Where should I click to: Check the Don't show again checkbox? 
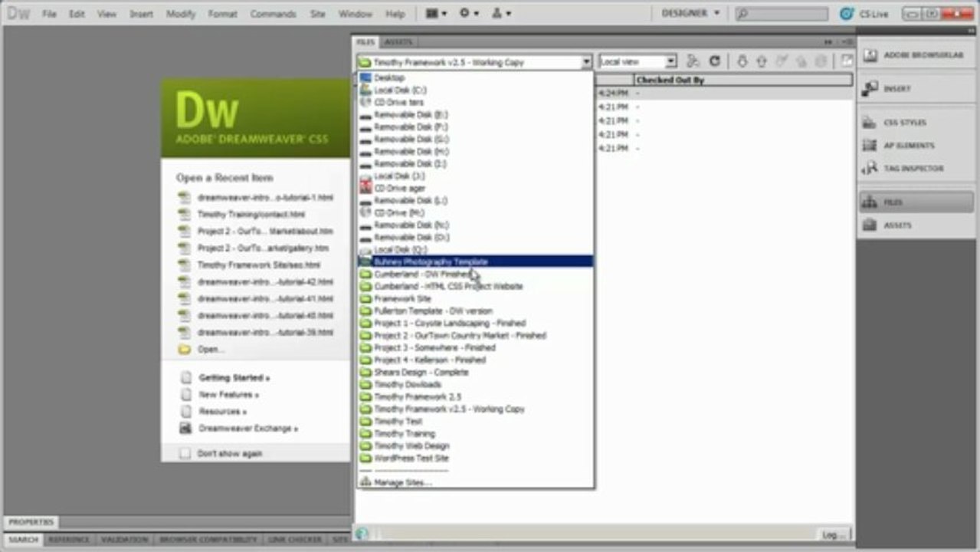185,454
